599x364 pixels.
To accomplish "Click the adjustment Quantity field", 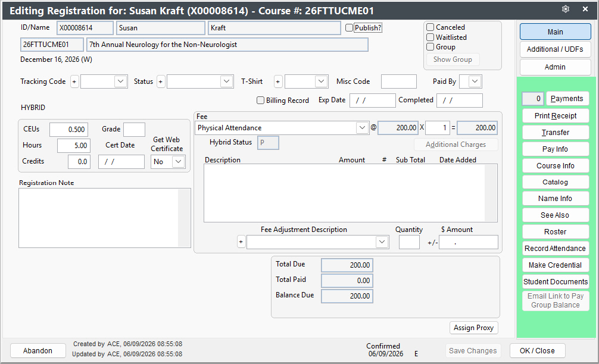I will pyautogui.click(x=409, y=242).
